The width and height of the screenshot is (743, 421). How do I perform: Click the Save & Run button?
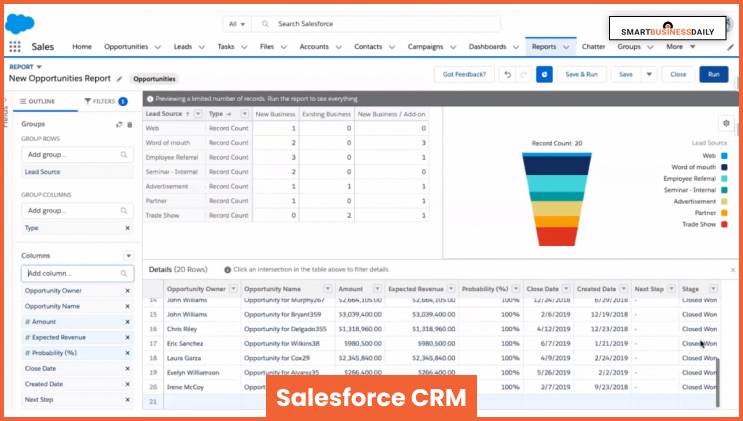[x=581, y=74]
